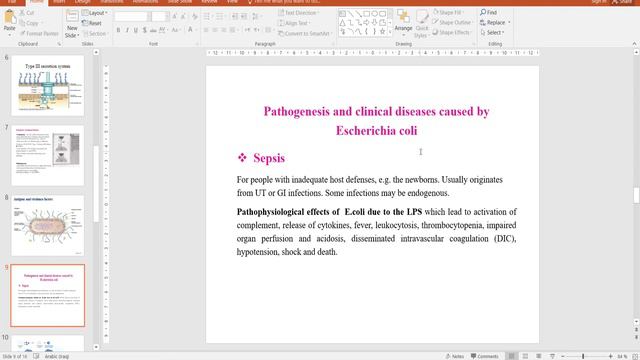Open the Clipboard dialog launcher
640x360 pixels.
click(59, 44)
